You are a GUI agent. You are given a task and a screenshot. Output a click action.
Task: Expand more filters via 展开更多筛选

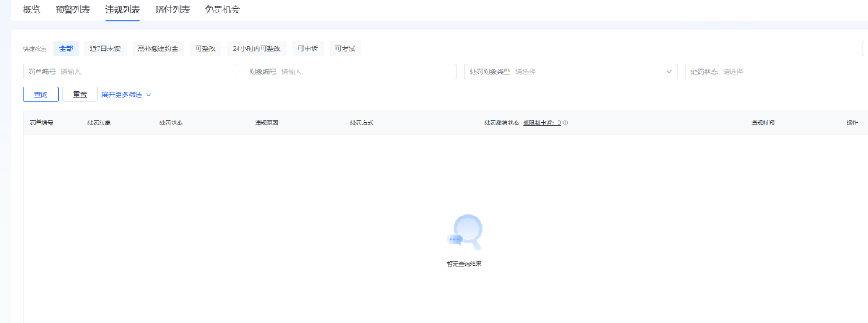point(121,95)
